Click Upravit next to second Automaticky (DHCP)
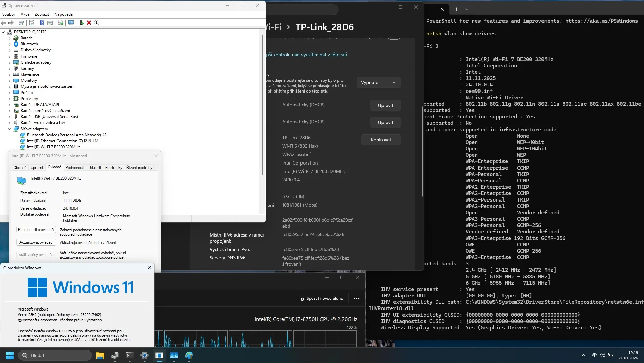 pos(386,122)
